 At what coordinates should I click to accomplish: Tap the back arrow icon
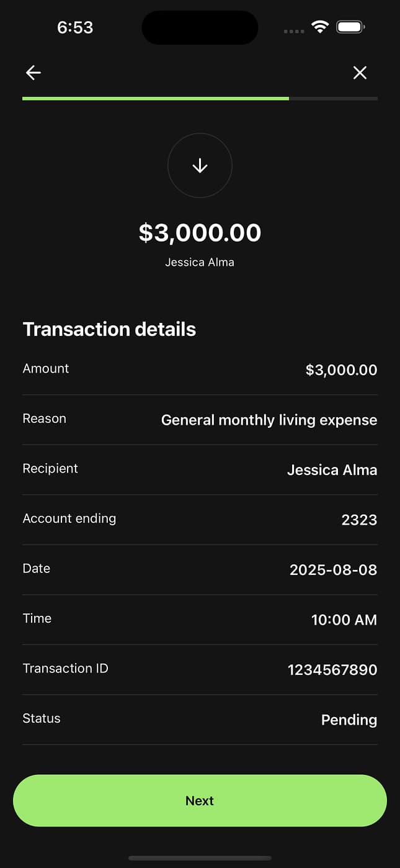tap(33, 73)
